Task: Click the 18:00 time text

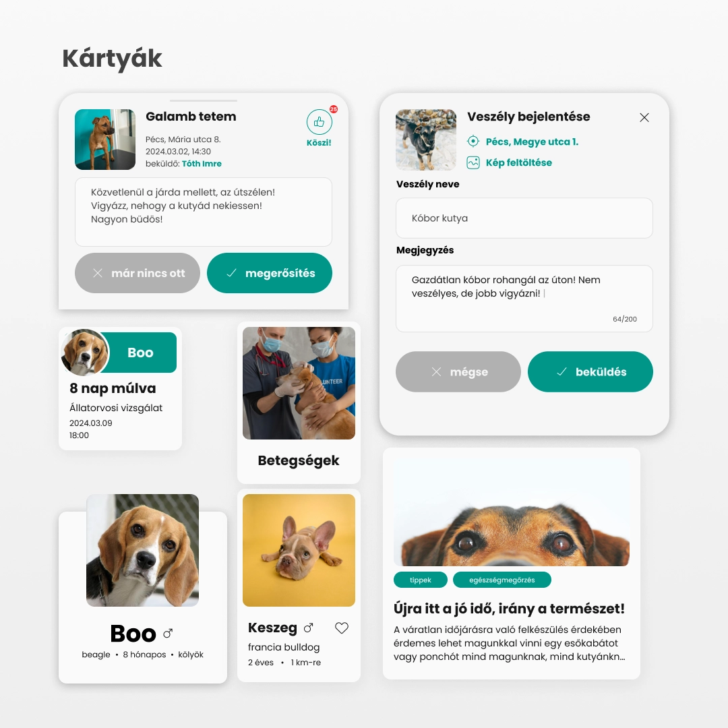Action: tap(79, 435)
